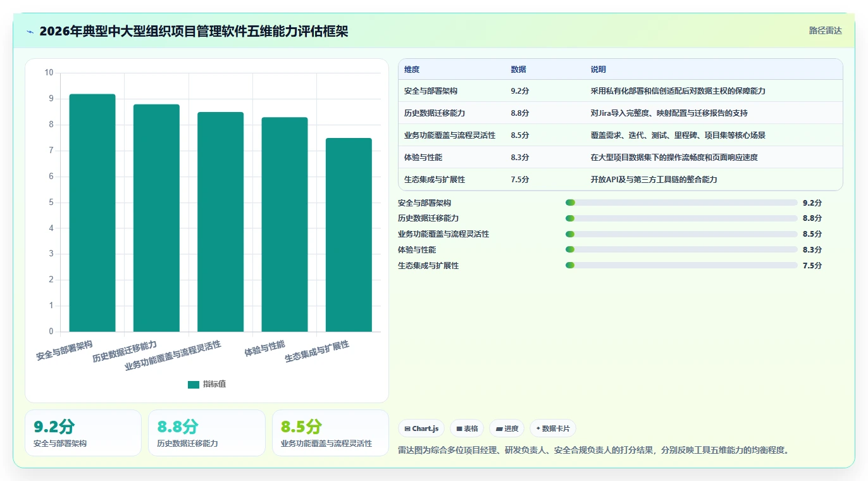Click the 生态集成与扩展性 x-axis label
Screen dimensions: 868x481
pyautogui.click(x=316, y=352)
